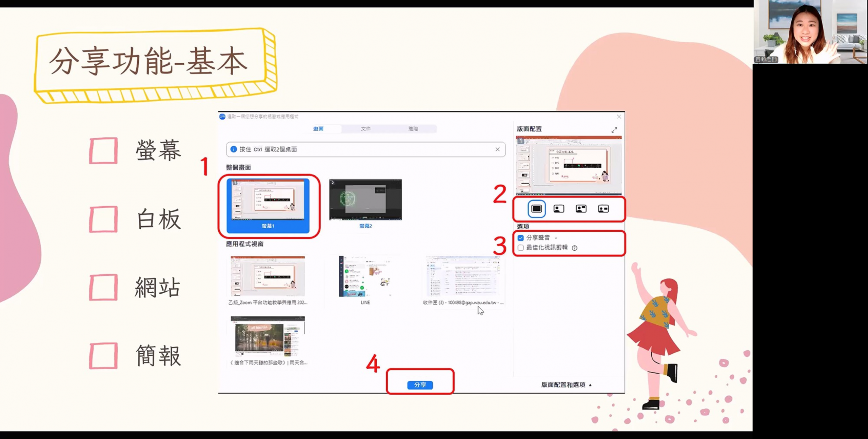Viewport: 868px width, 439px height.
Task: Select the full-screen-only layout icon
Action: (x=536, y=209)
